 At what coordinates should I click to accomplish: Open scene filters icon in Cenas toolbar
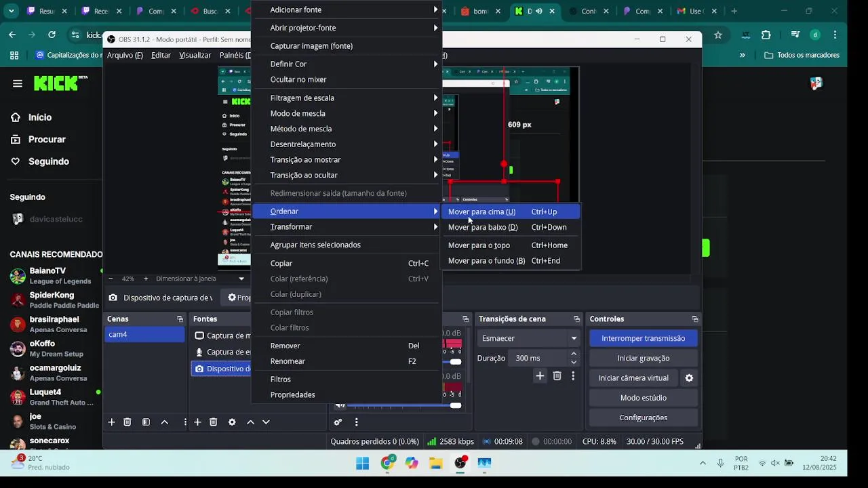(x=146, y=422)
